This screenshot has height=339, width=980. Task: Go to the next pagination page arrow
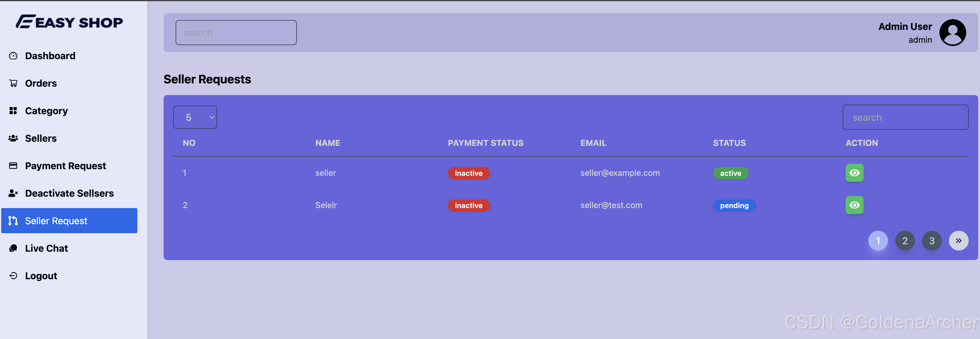pos(958,241)
